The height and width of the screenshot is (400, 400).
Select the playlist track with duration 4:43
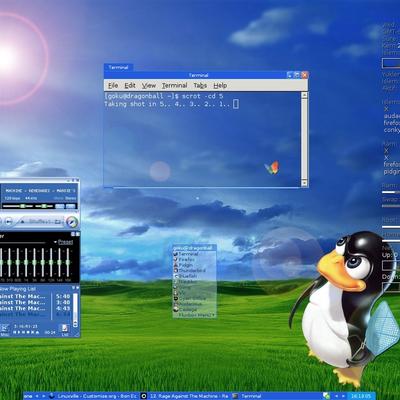[x=35, y=308]
